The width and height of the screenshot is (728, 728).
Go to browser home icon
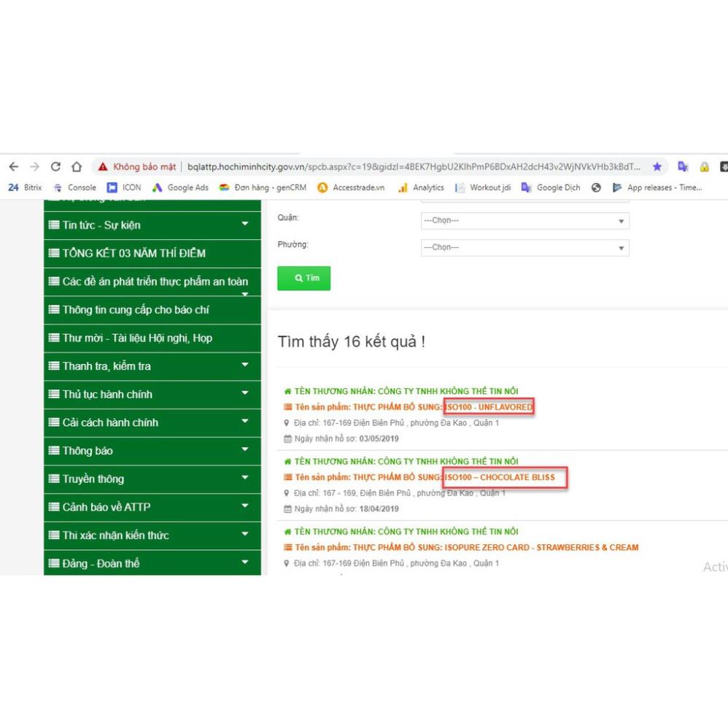[77, 166]
